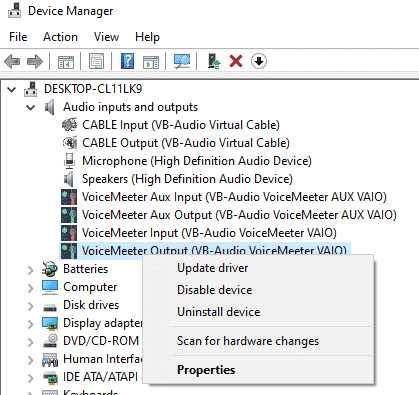Select the DVD/CD-ROM label
Image resolution: width=419 pixels, height=395 pixels.
pyautogui.click(x=101, y=341)
